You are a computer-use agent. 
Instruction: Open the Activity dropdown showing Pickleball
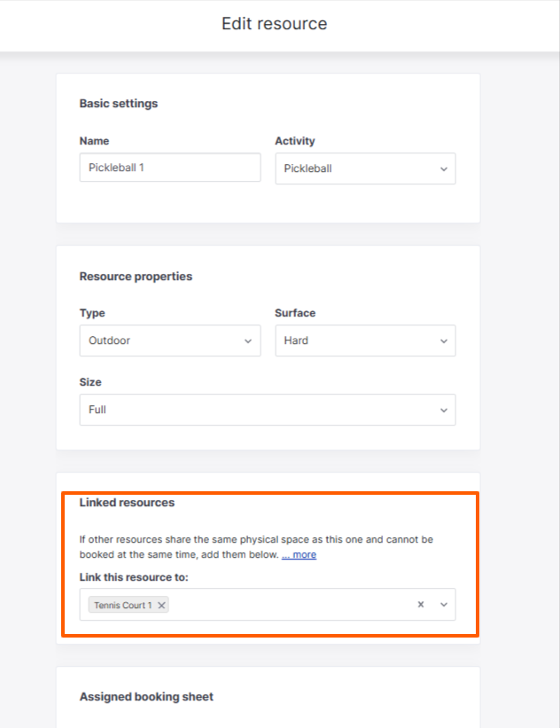366,168
